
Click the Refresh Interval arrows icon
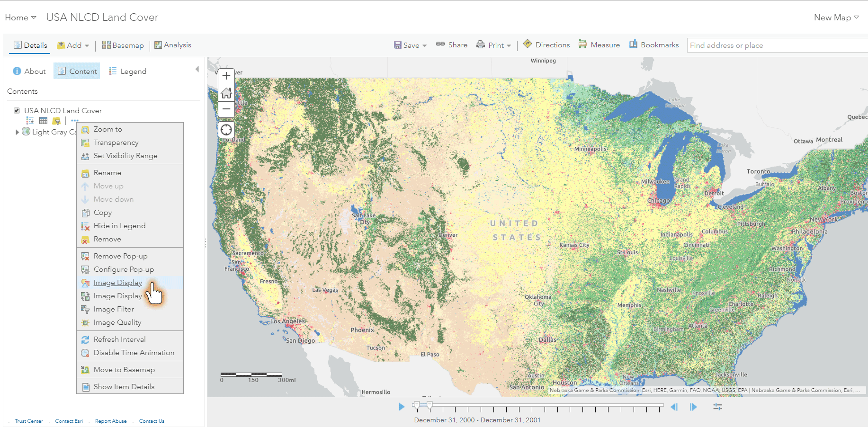pos(85,340)
